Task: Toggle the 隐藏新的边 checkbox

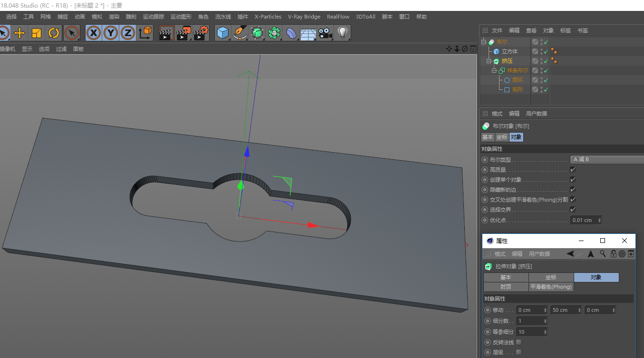Action: coord(573,190)
